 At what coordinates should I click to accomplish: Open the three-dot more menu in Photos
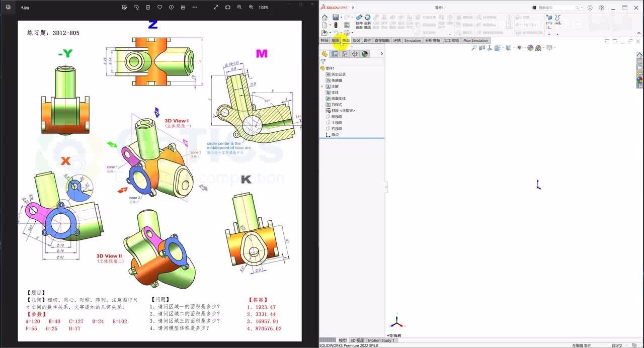click(195, 7)
